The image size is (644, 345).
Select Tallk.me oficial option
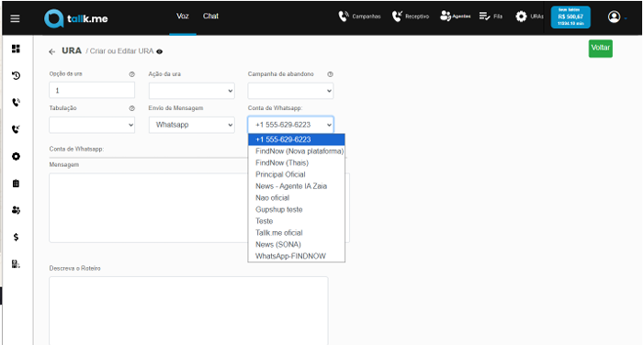[x=297, y=233]
